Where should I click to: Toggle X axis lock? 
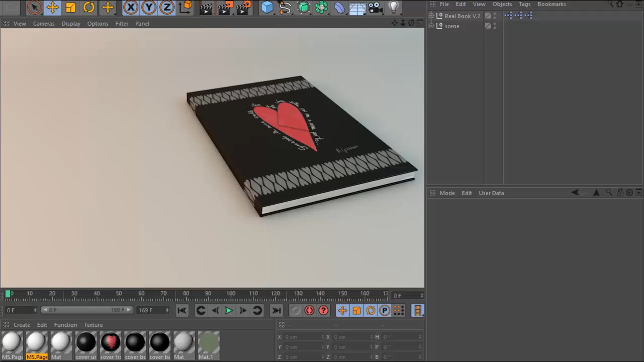[x=131, y=8]
